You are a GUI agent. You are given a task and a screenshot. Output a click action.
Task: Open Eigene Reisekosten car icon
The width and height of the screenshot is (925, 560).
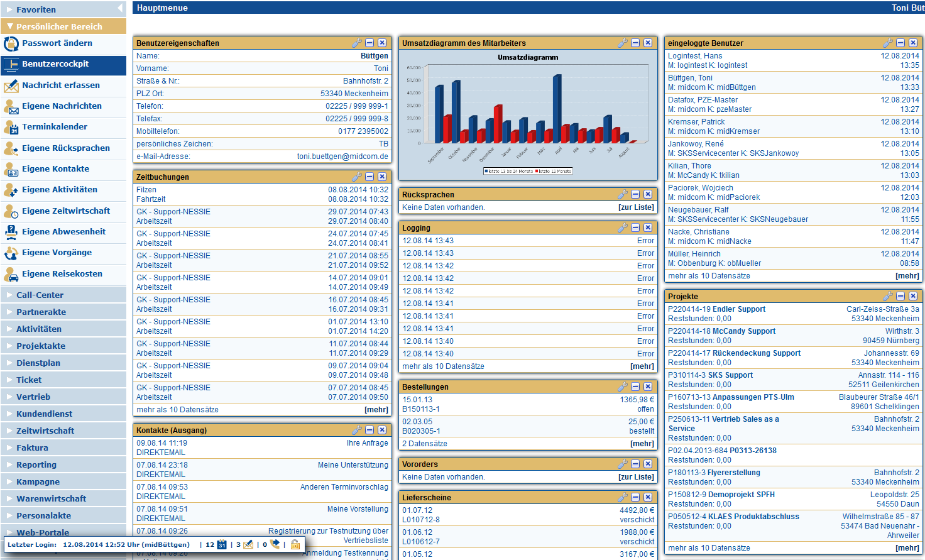click(x=11, y=275)
